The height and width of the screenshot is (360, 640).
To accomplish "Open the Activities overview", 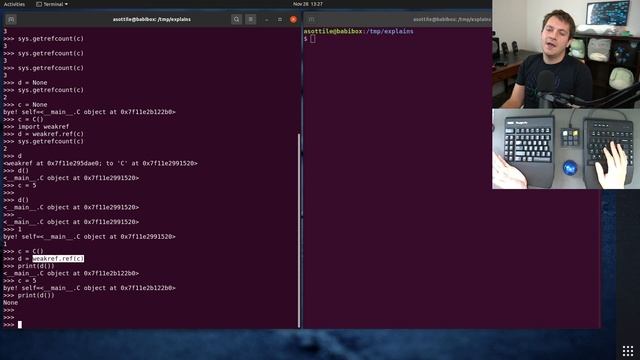I will pyautogui.click(x=14, y=4).
